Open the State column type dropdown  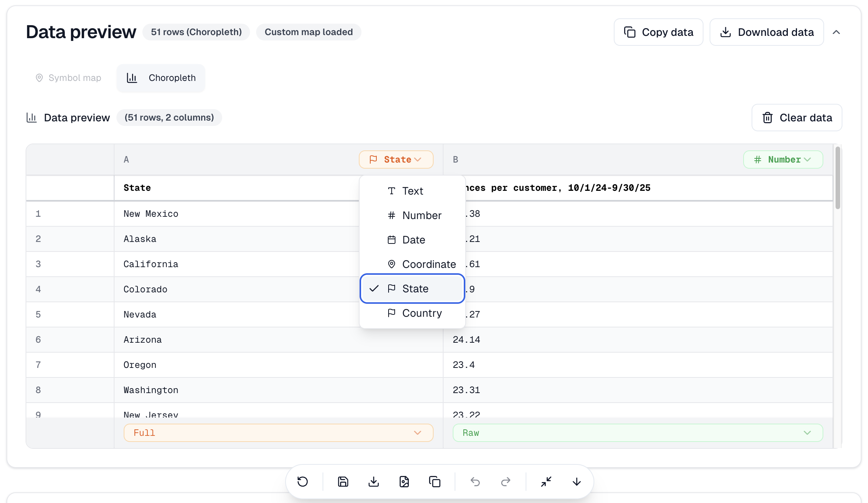(x=396, y=160)
